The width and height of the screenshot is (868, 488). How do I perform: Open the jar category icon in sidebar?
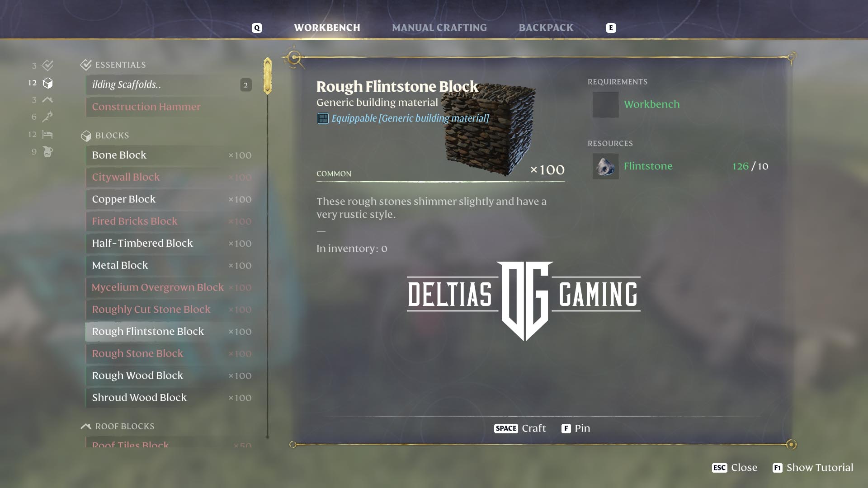click(47, 152)
